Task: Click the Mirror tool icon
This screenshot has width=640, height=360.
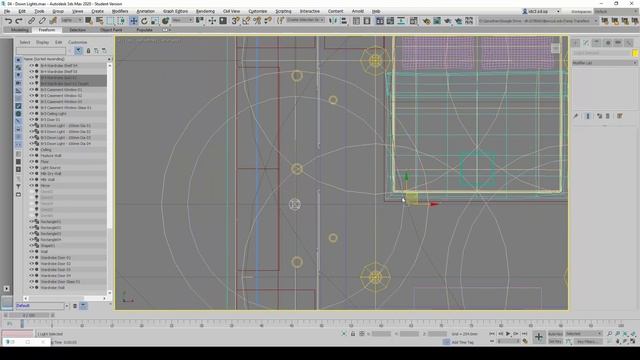Action: pos(333,20)
